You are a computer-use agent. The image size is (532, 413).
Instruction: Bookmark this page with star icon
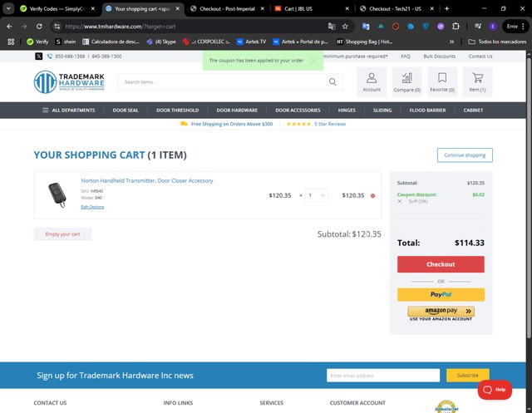(x=345, y=26)
